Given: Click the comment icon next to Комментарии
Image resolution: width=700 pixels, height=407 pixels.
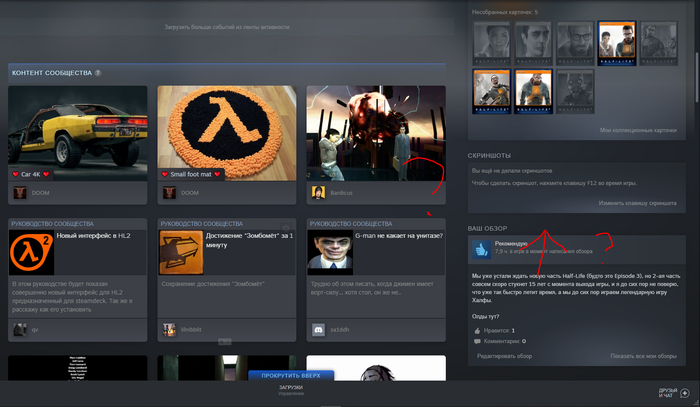Looking at the screenshot, I should click(477, 341).
